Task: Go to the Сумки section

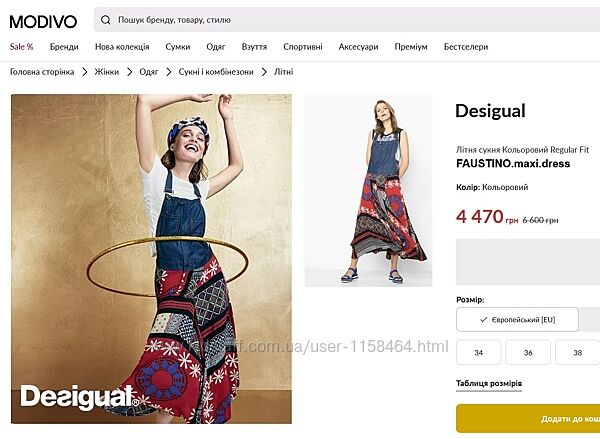Action: (x=178, y=47)
